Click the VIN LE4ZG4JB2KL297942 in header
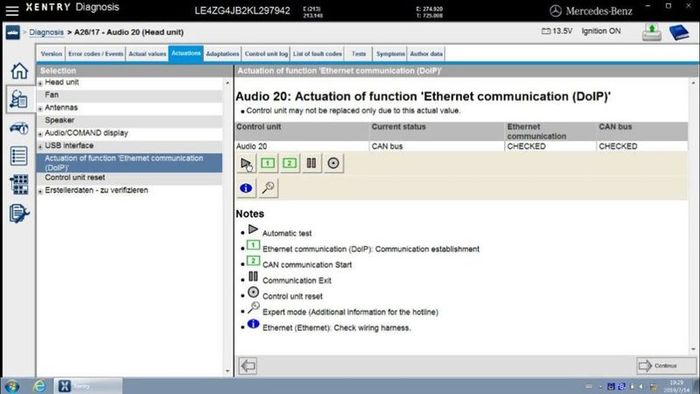This screenshot has height=394, width=700. [x=242, y=11]
